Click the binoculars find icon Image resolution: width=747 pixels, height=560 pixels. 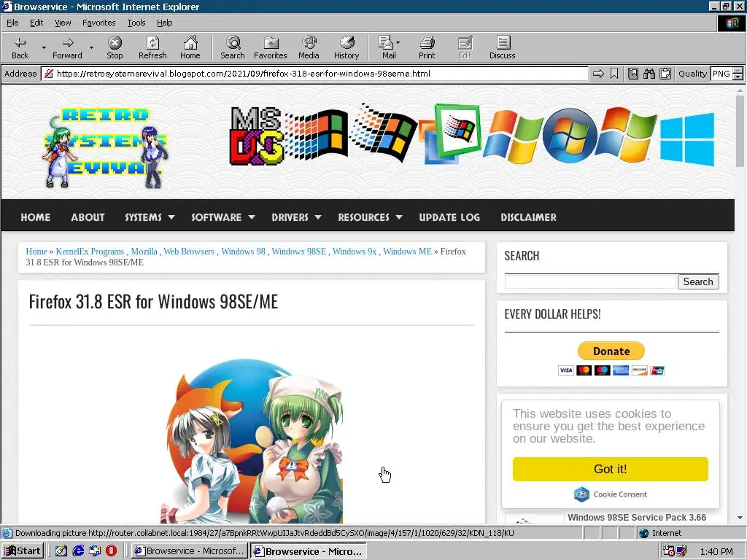[649, 74]
